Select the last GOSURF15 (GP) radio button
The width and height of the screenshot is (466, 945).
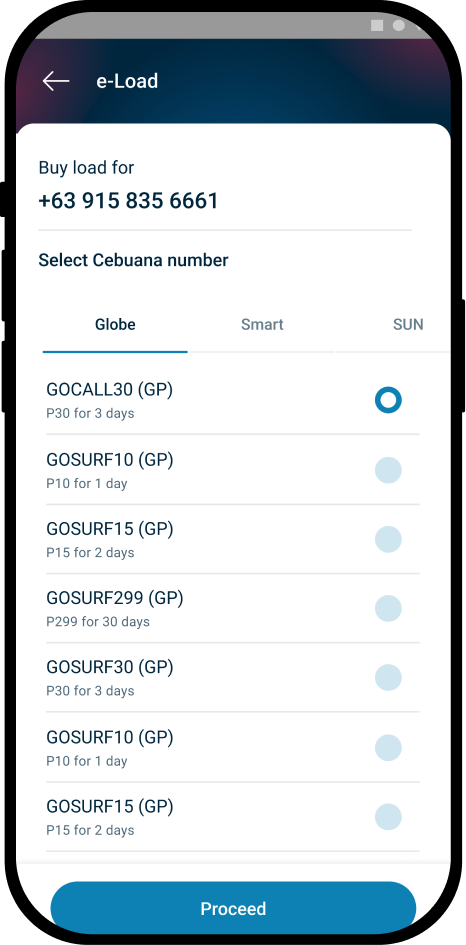[388, 817]
